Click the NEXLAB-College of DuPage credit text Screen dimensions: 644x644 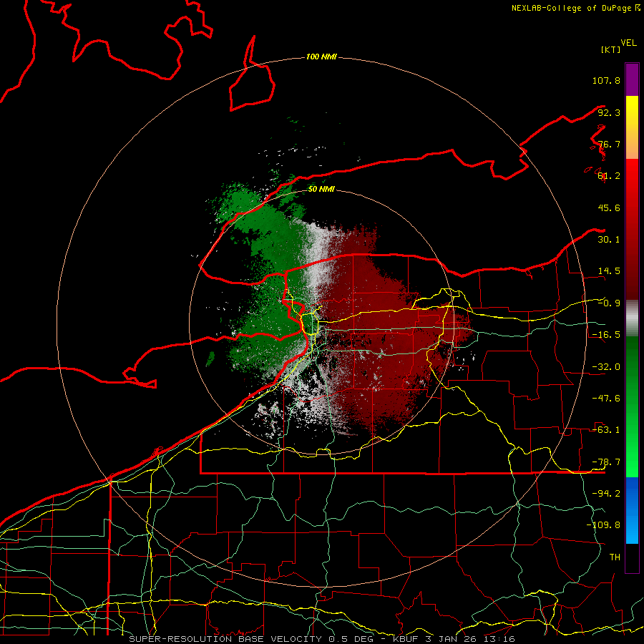tap(576, 8)
